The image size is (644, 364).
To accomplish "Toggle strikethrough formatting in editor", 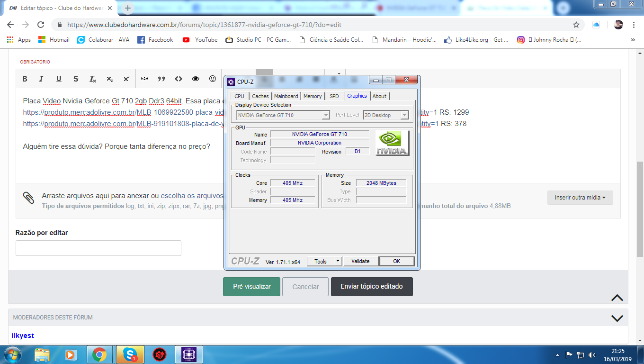I will click(x=76, y=79).
